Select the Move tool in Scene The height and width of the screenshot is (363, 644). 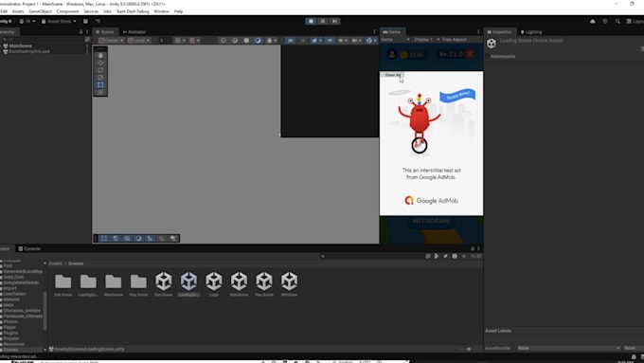(x=100, y=63)
